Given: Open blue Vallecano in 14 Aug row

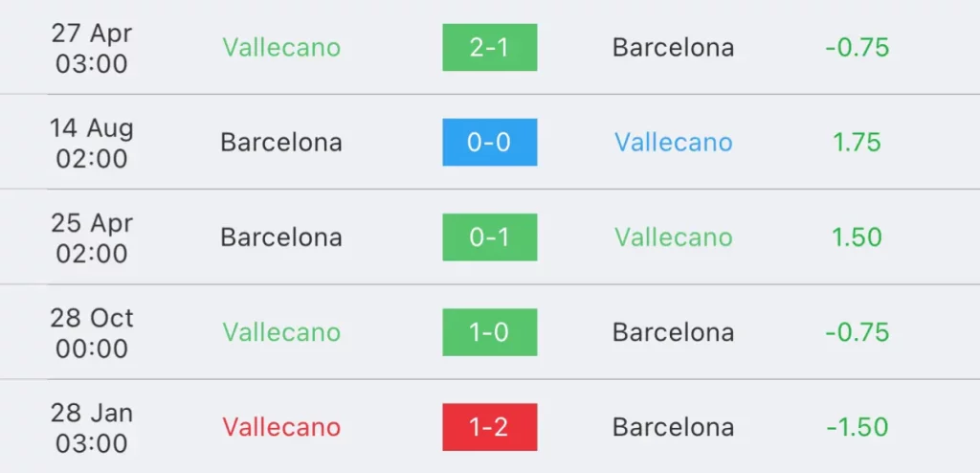Looking at the screenshot, I should (x=673, y=142).
